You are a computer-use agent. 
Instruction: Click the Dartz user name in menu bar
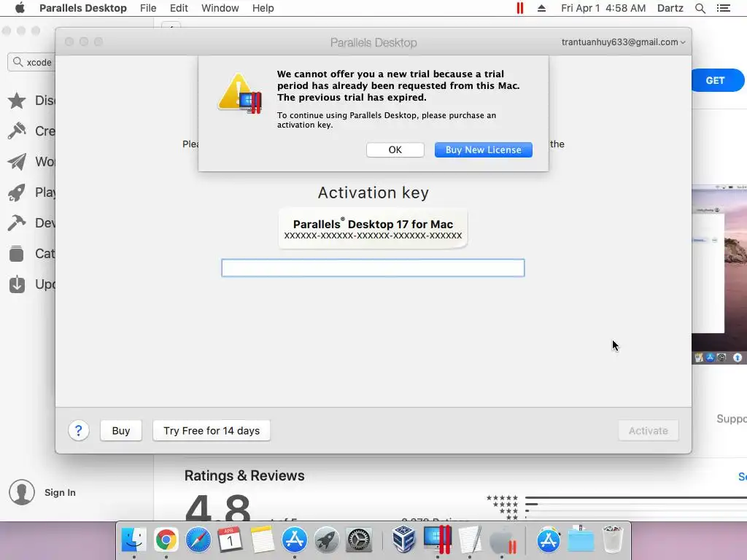(670, 8)
